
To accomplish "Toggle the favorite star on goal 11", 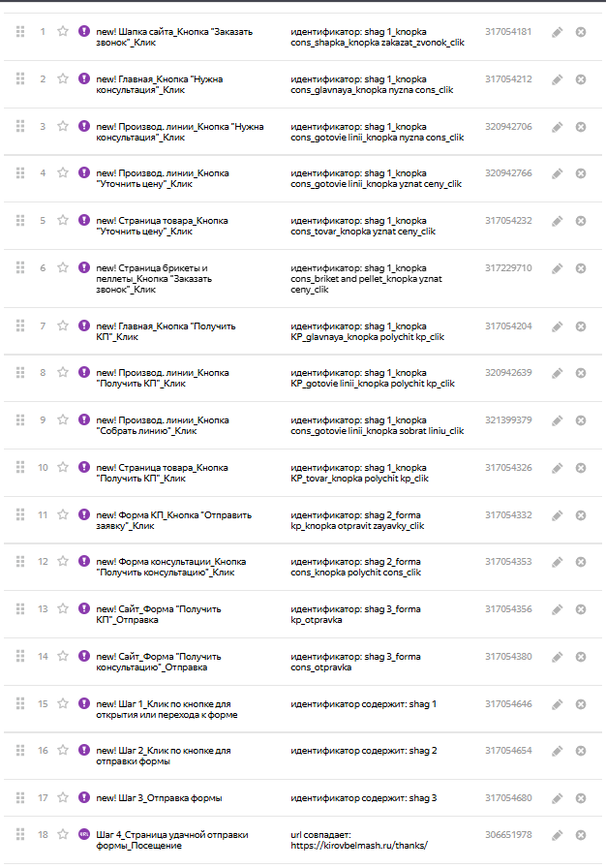I will (x=63, y=514).
